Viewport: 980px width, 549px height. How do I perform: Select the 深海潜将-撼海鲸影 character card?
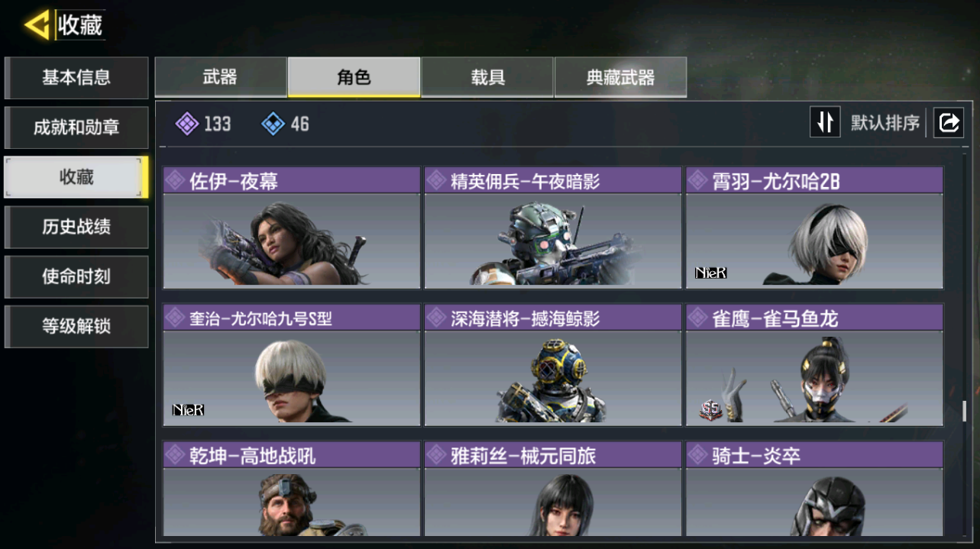553,365
